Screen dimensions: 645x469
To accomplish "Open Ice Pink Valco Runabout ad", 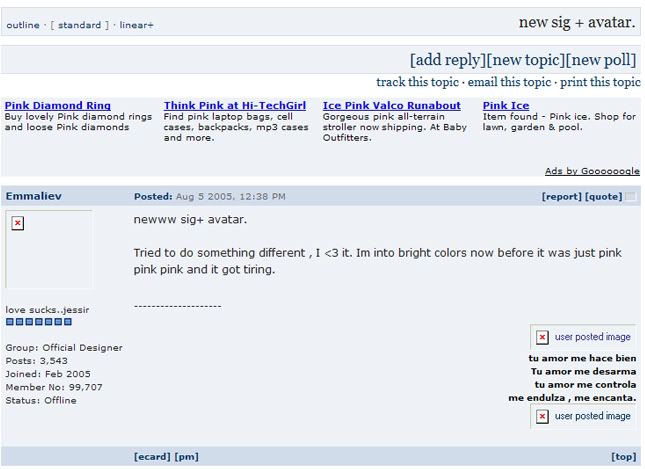I will pos(392,106).
